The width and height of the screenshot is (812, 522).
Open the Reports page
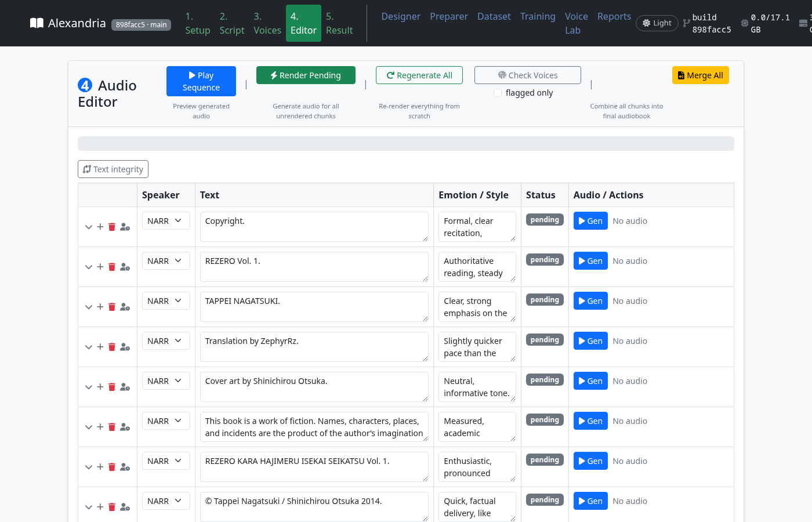614,16
